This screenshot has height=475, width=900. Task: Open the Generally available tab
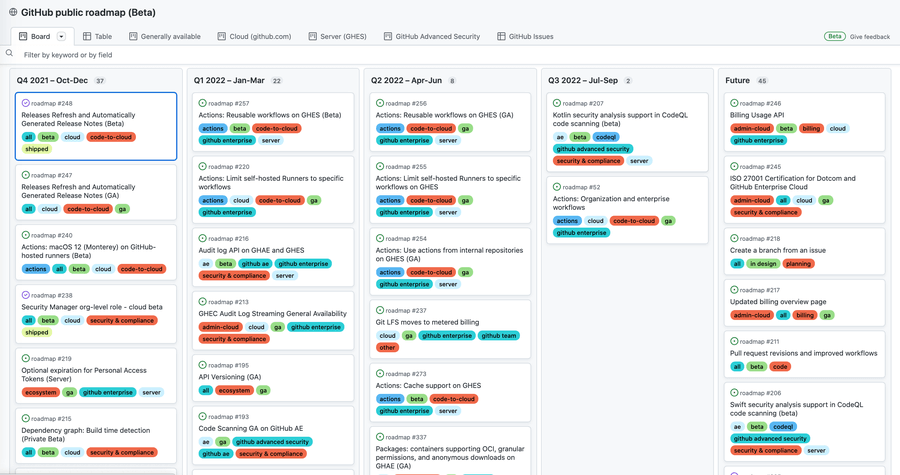coord(165,37)
